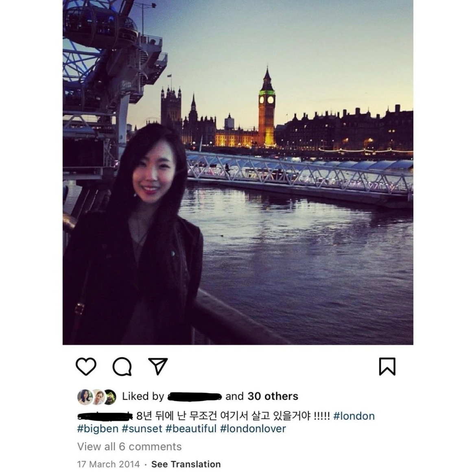Image resolution: width=476 pixels, height=474 pixels.
Task: Open comments via speech bubble icon
Action: 122,366
